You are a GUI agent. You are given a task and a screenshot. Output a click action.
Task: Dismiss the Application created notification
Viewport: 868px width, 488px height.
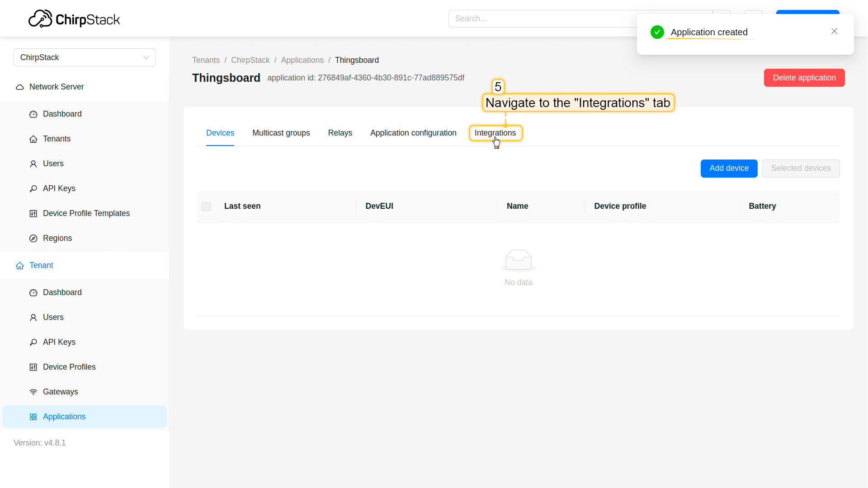834,31
